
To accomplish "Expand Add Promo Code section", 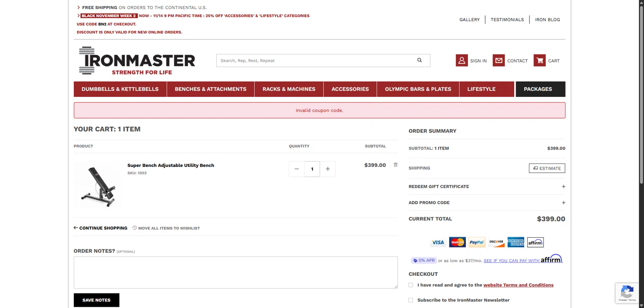I will tap(487, 202).
